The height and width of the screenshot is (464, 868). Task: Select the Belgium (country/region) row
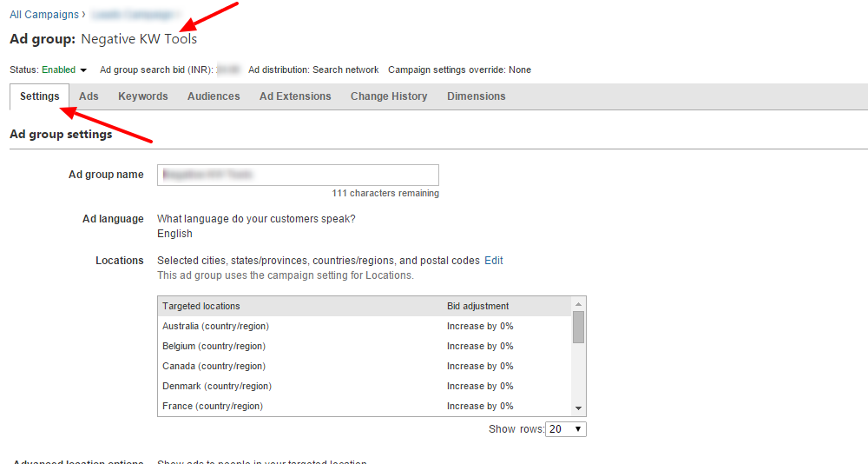pos(365,346)
